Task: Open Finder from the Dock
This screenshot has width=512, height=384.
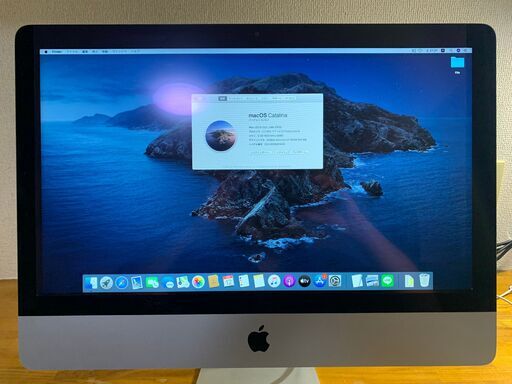Action: 91,282
